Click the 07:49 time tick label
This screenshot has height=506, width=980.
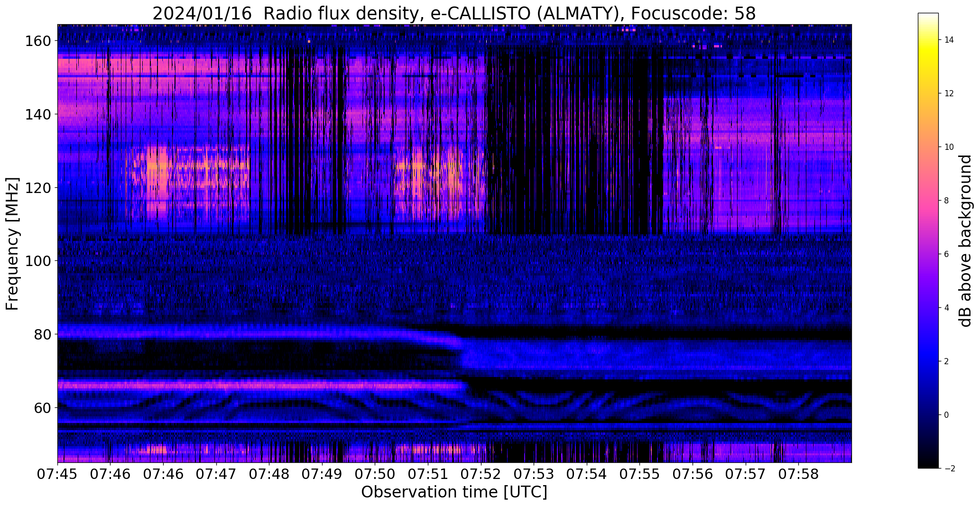click(x=322, y=474)
